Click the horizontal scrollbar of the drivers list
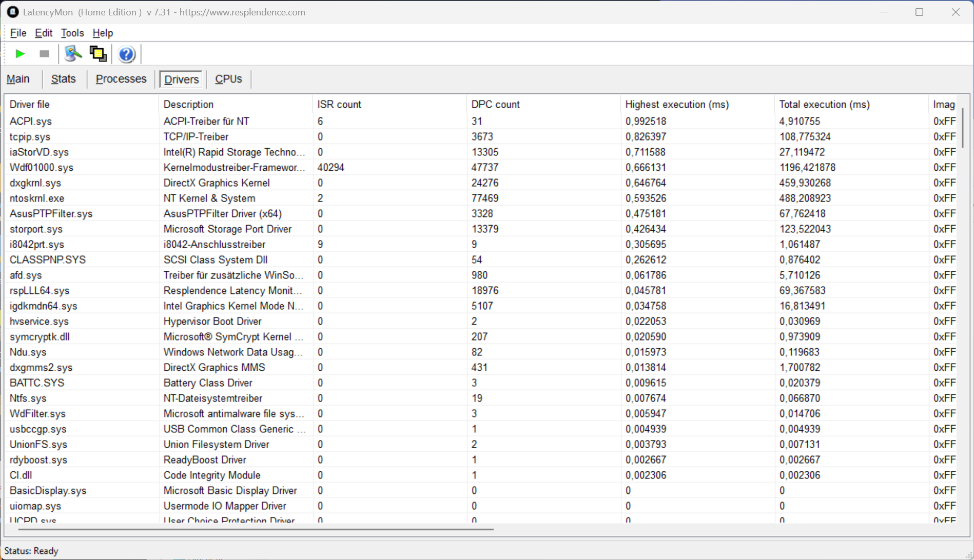 (256, 529)
